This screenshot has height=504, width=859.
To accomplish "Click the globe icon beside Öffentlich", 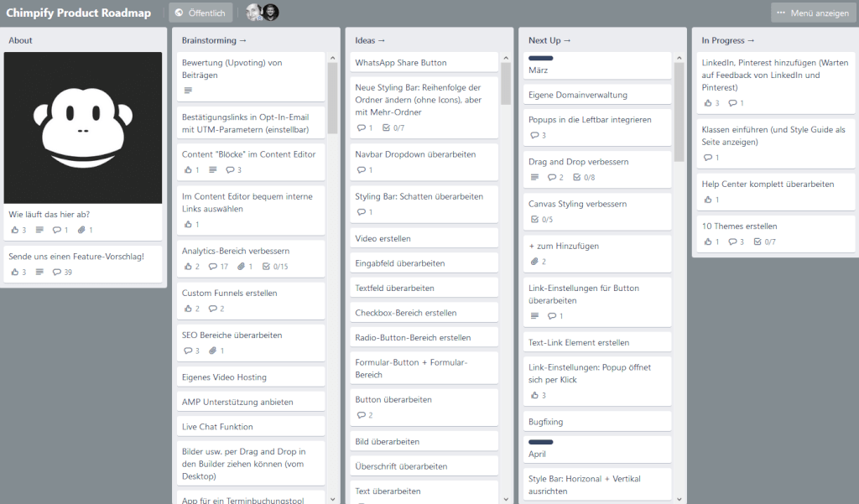I will [x=179, y=13].
